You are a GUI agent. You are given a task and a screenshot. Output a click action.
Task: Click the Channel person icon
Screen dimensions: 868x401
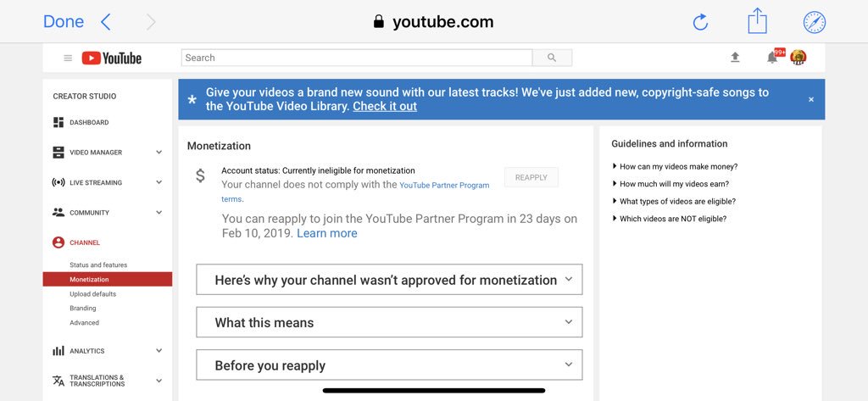(x=58, y=242)
